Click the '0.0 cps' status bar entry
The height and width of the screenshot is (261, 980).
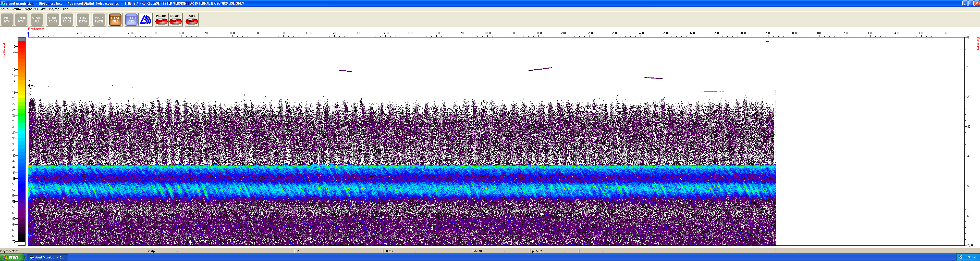point(388,251)
